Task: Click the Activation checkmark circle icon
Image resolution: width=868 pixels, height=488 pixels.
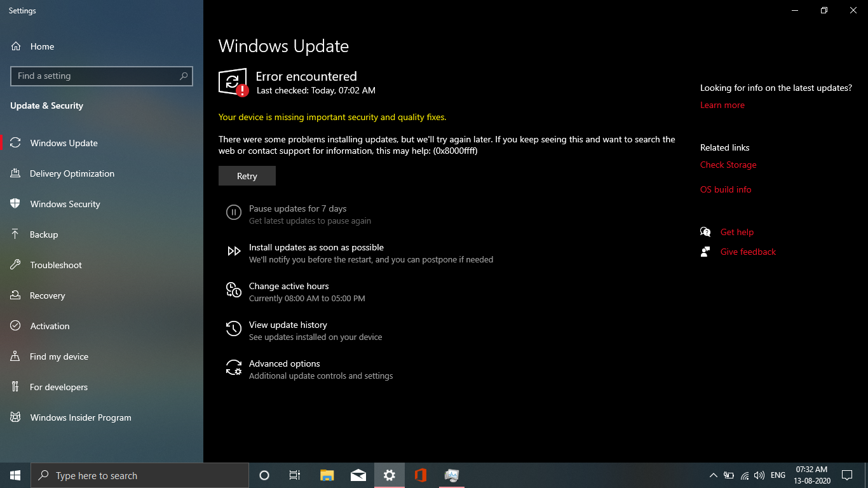Action: click(x=16, y=326)
